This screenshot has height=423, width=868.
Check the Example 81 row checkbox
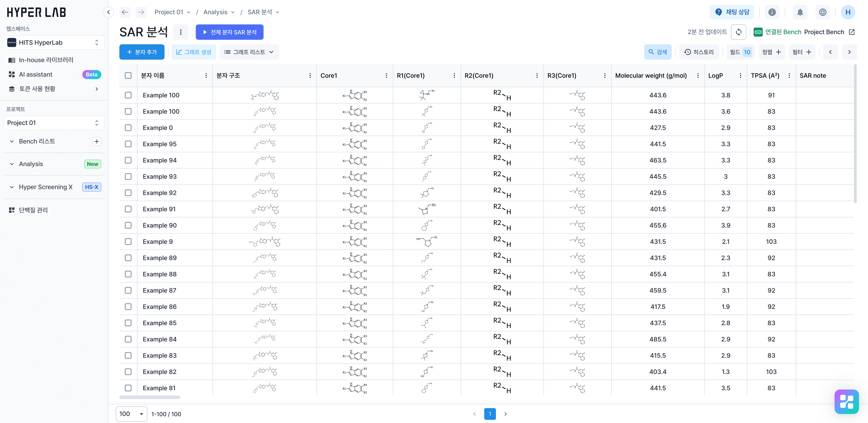pos(128,388)
